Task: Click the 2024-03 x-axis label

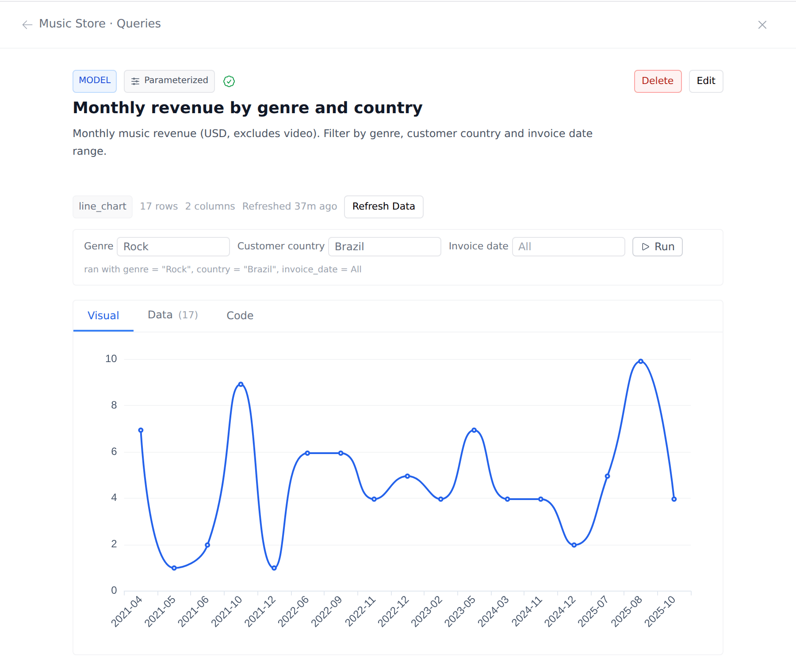Action: click(494, 611)
